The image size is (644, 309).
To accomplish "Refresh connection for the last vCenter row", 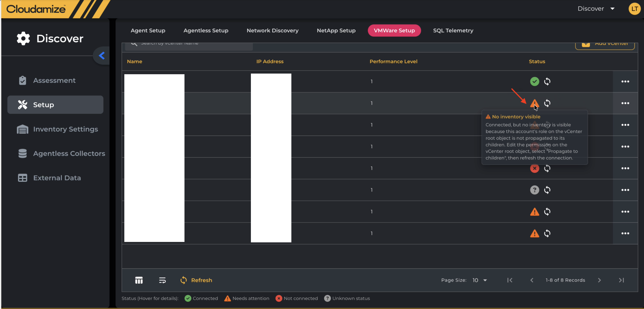I will 547,233.
